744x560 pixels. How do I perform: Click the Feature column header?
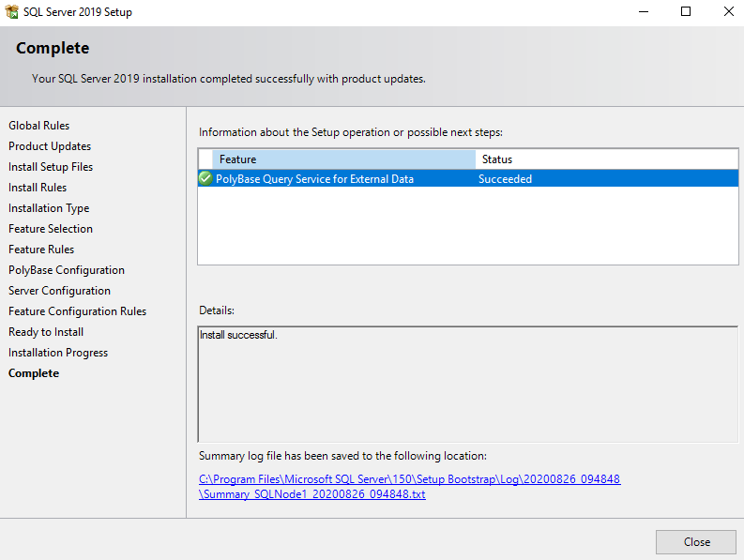click(343, 159)
